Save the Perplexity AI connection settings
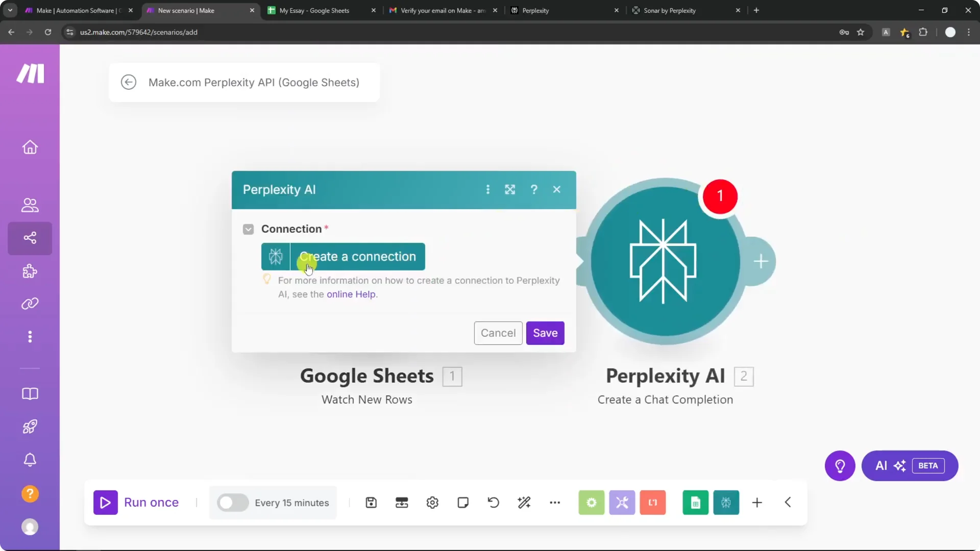The image size is (980, 551). (x=545, y=333)
